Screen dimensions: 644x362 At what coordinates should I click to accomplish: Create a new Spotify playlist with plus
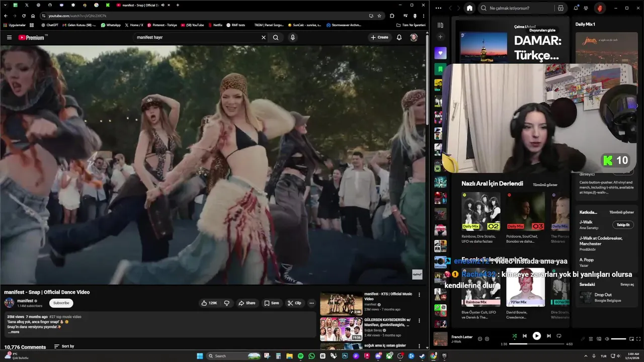click(440, 37)
